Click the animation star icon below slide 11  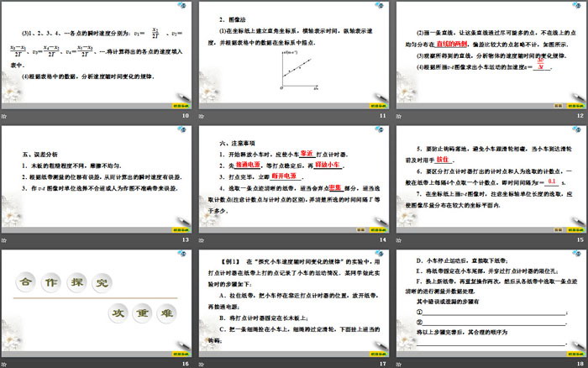coord(202,116)
